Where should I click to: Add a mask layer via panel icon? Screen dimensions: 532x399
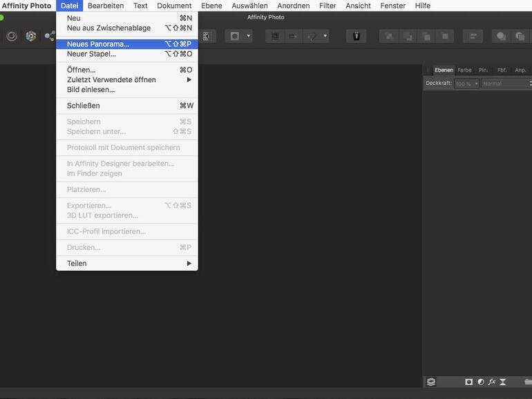469,382
